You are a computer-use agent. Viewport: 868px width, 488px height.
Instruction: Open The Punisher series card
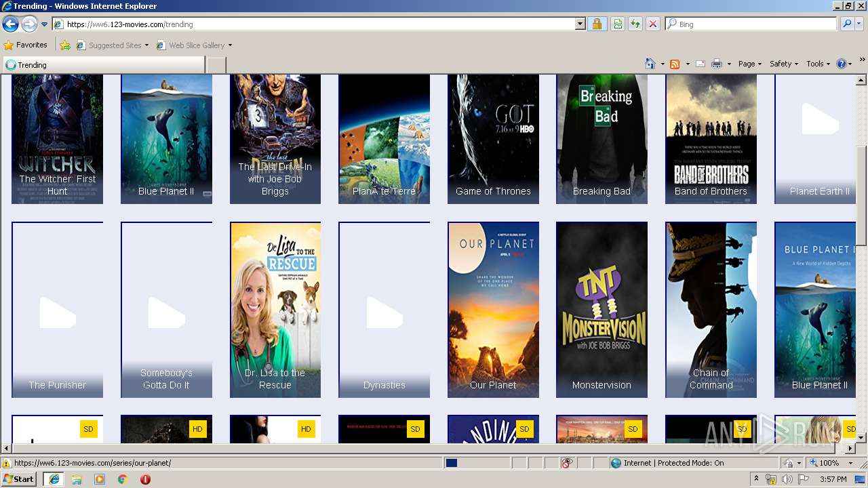click(57, 310)
